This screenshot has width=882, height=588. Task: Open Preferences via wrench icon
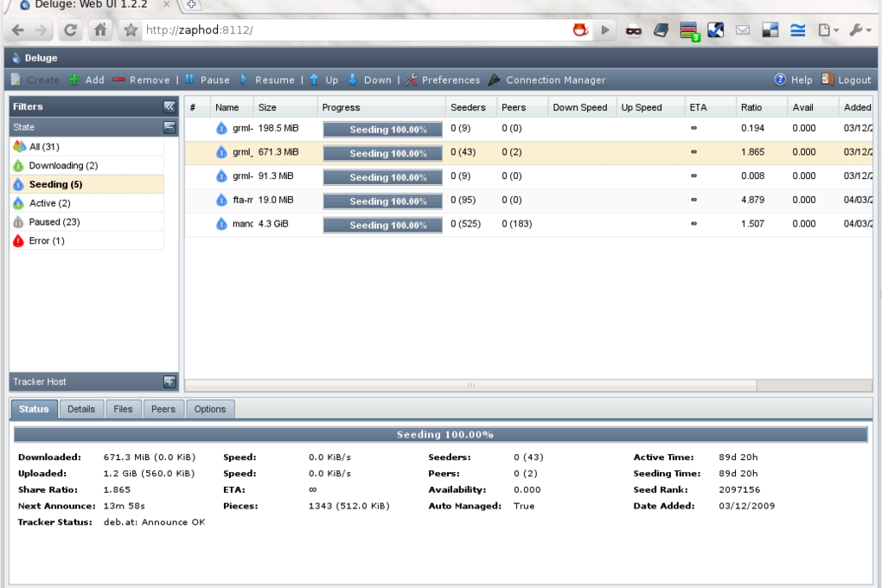pos(412,80)
